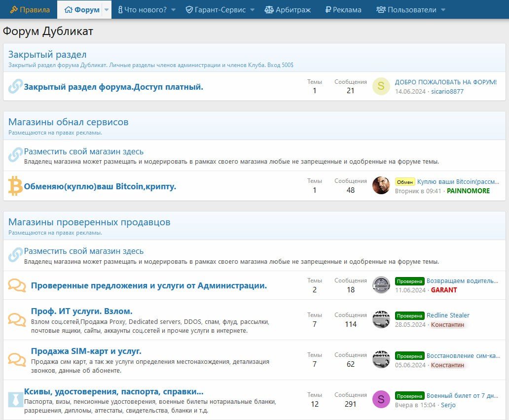Image resolution: width=509 pixels, height=420 pixels.
Task: Expand the Пользователи dropdown arrow
Action: [442, 10]
